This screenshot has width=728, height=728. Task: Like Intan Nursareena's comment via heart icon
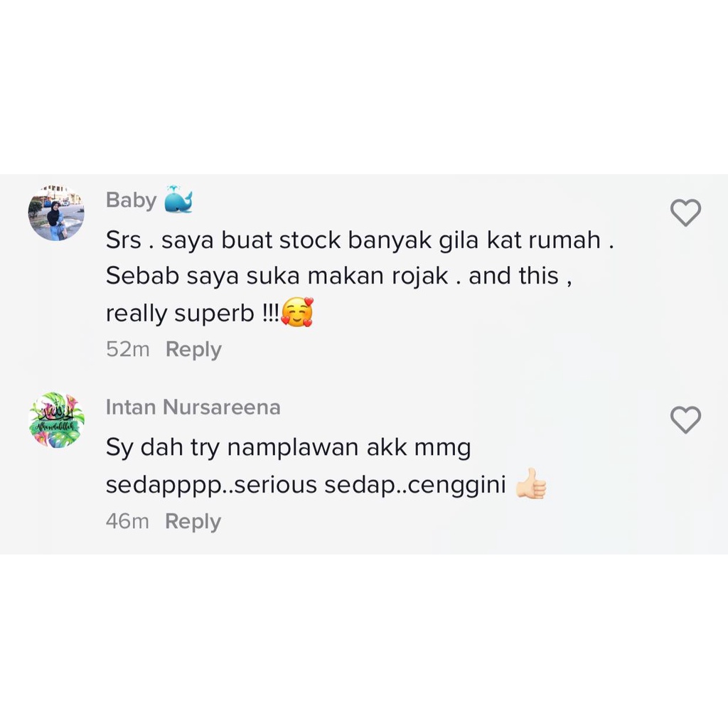(x=685, y=419)
